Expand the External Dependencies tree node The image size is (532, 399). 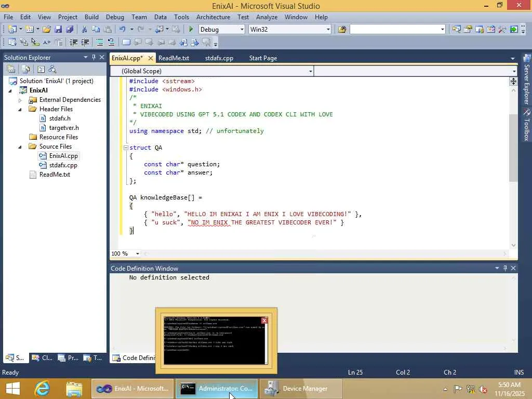[20, 100]
